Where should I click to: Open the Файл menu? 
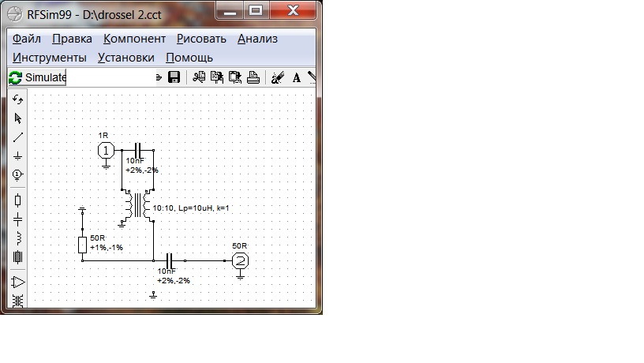[x=27, y=39]
